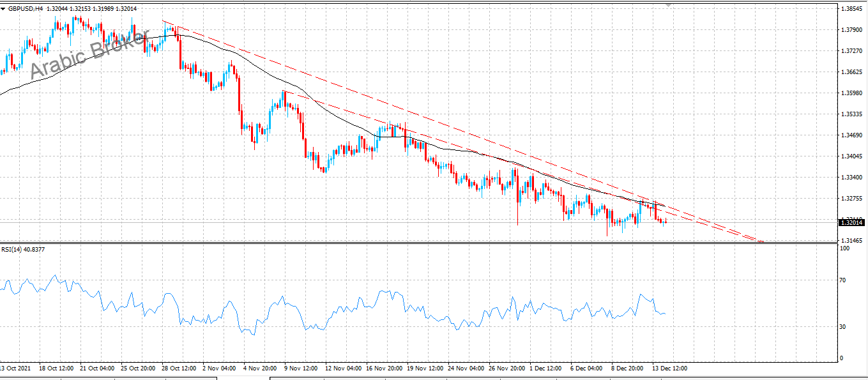Click the RSI(14) 40.8377 indicator label
The width and height of the screenshot is (868, 380).
coord(23,249)
